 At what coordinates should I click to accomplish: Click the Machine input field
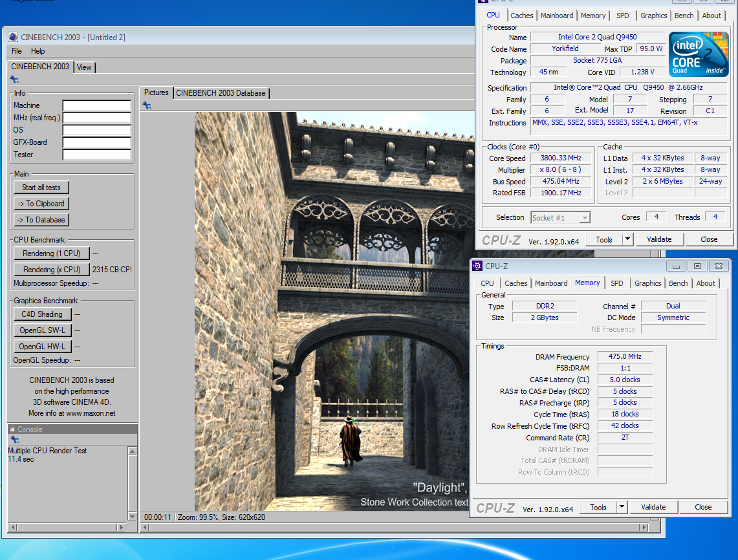(x=97, y=105)
